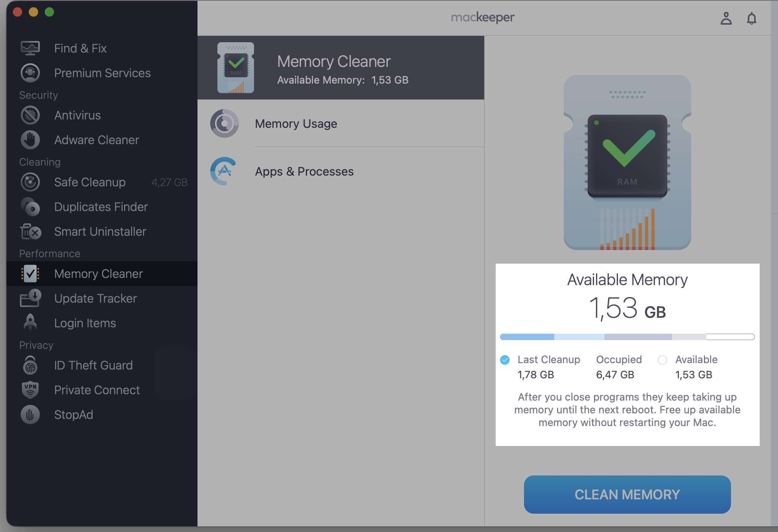The width and height of the screenshot is (778, 532).
Task: Select the Memory Cleaner header row
Action: 341,68
